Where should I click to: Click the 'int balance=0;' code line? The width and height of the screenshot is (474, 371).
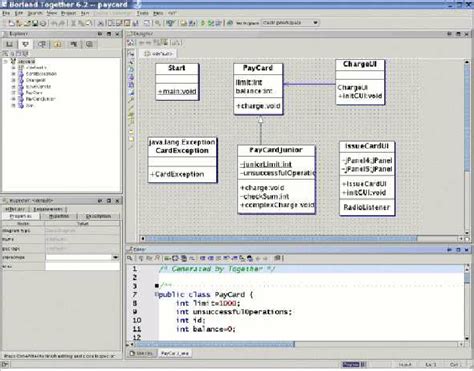click(206, 329)
